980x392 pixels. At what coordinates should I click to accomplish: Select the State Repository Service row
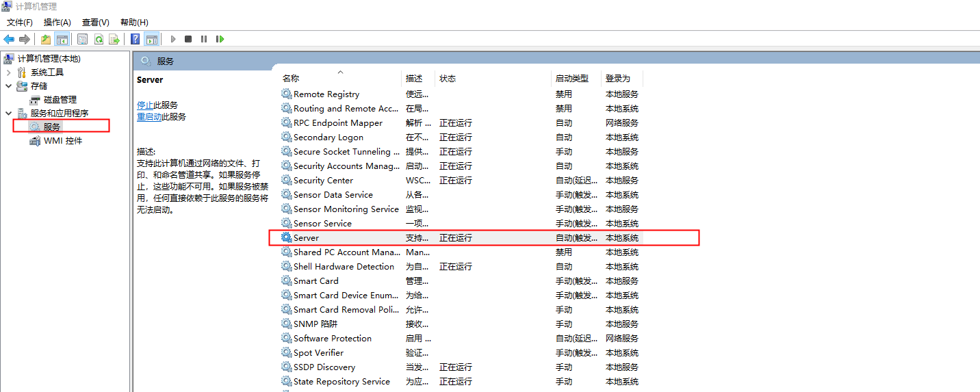coord(461,381)
